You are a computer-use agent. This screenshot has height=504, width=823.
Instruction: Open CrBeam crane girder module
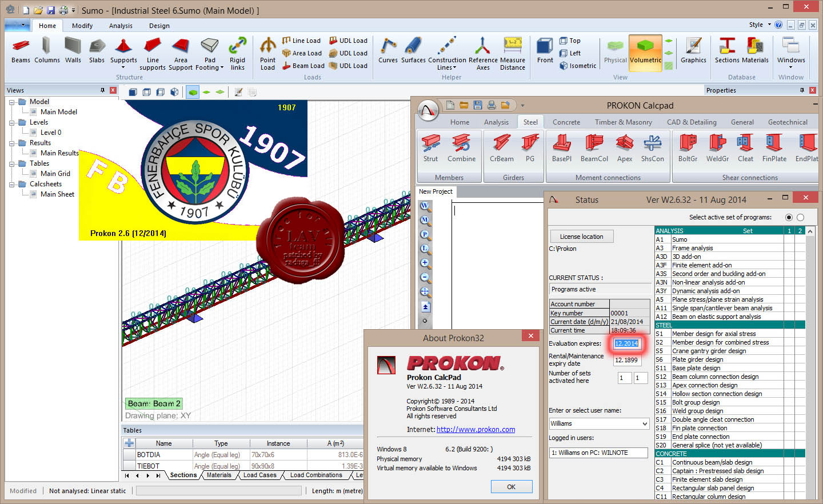click(501, 149)
